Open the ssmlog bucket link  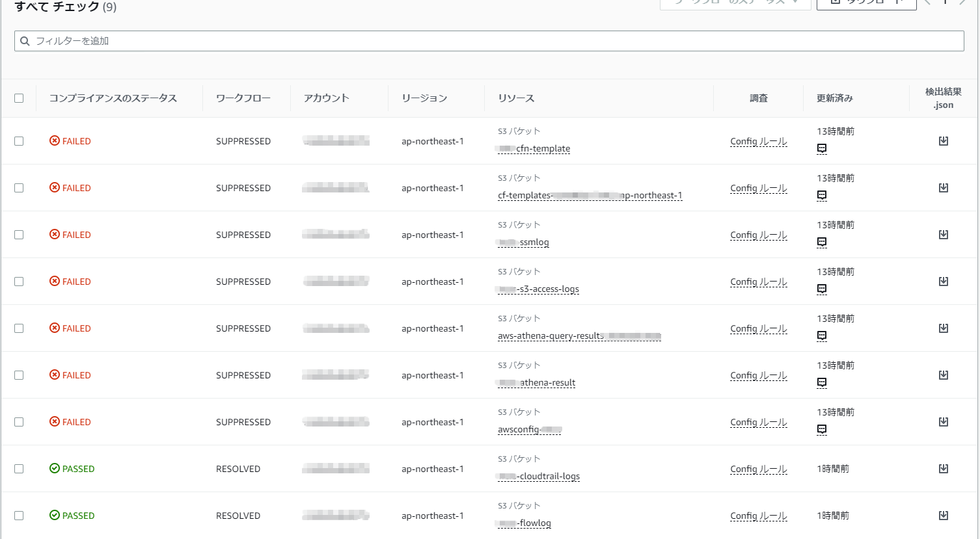[523, 243]
